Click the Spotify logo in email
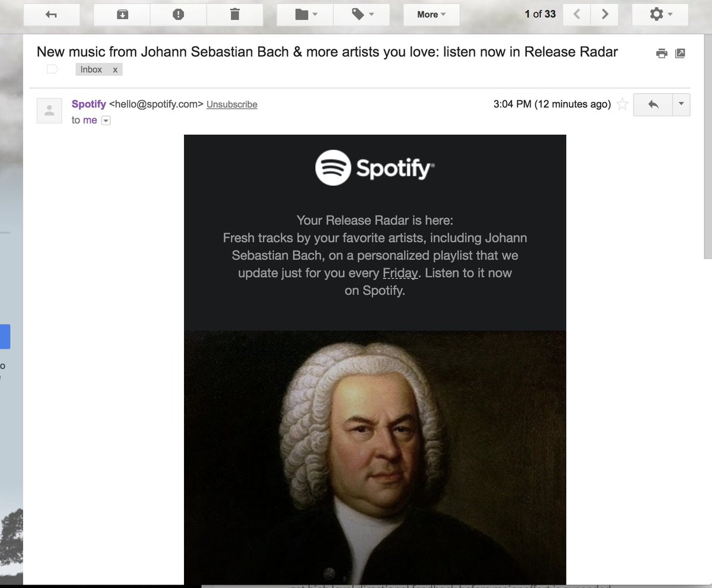 (x=375, y=168)
